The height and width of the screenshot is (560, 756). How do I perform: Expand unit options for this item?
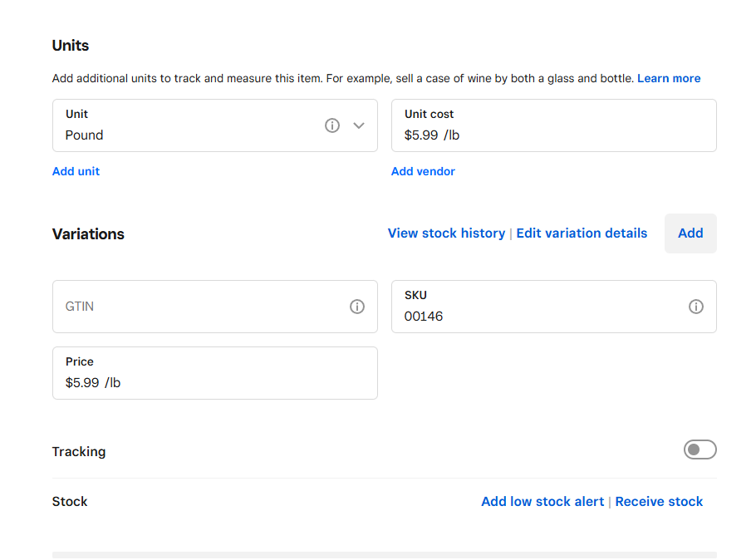tap(359, 125)
